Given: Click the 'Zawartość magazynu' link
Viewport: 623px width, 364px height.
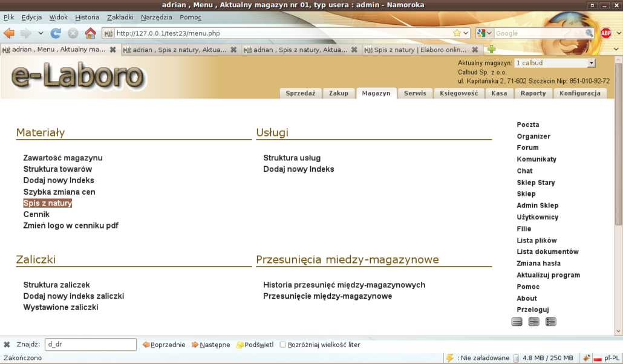Looking at the screenshot, I should click(63, 158).
